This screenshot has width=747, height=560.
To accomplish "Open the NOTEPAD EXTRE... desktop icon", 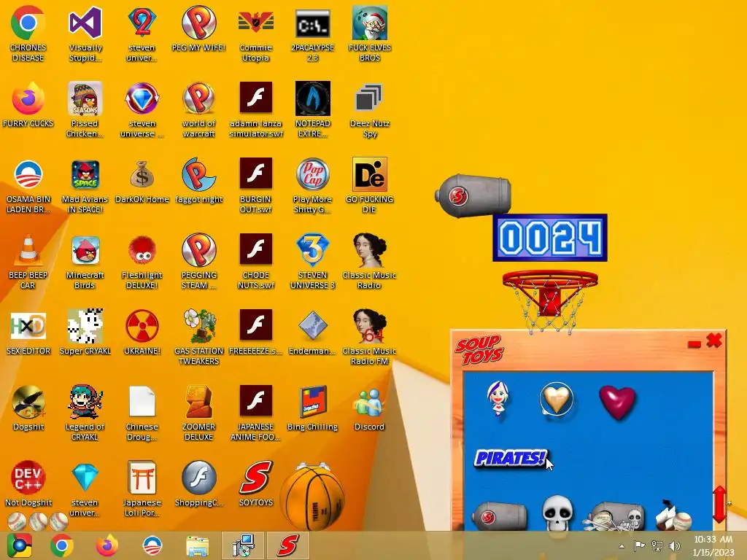I will click(x=312, y=109).
